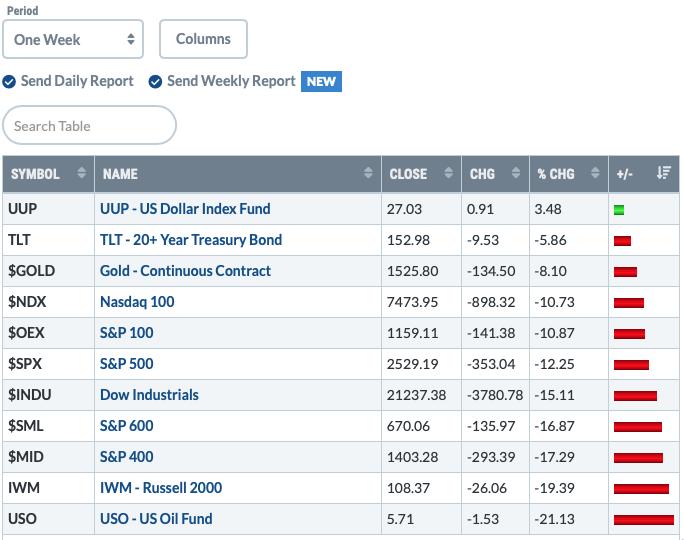
Task: Click the percent change value -21.13
Action: pyautogui.click(x=554, y=519)
